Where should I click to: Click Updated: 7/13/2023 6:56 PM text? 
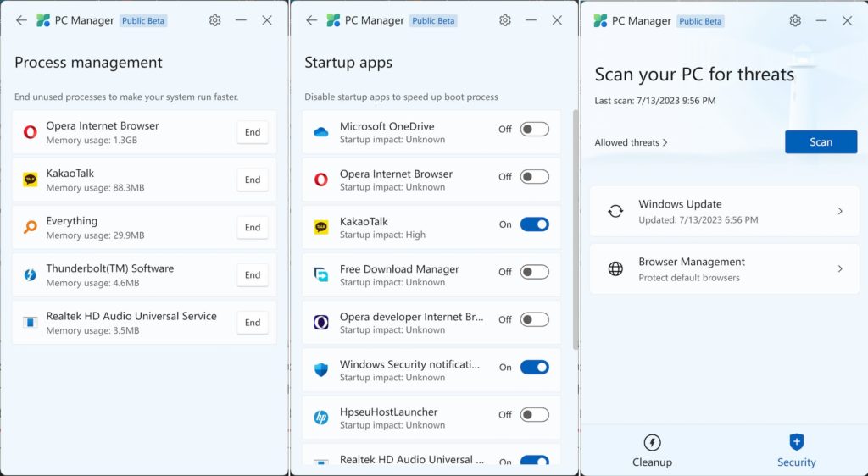[x=698, y=220]
